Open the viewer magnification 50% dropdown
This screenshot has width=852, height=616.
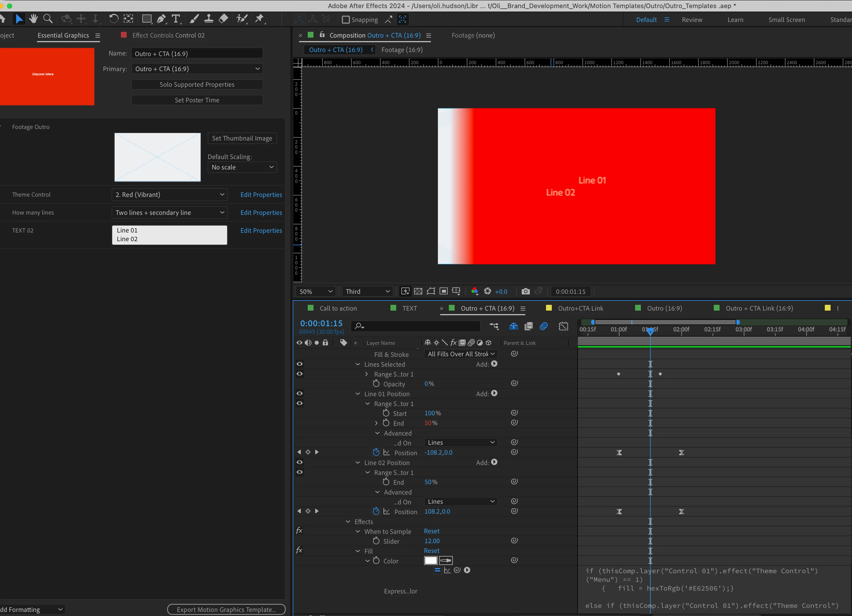tap(316, 292)
